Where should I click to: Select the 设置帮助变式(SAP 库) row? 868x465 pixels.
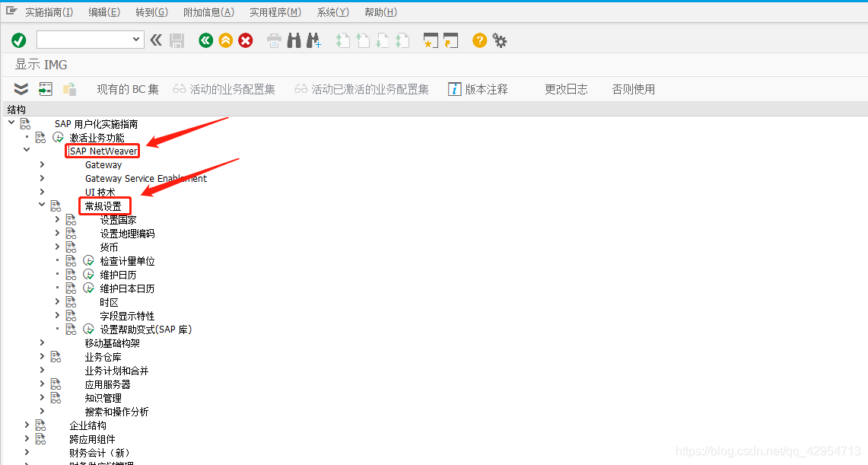click(145, 330)
